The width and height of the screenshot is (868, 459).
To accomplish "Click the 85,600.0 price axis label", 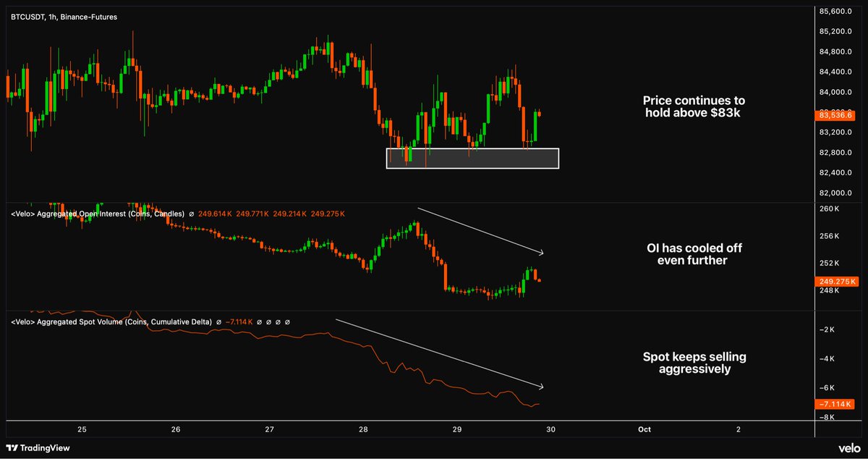I will pos(836,12).
